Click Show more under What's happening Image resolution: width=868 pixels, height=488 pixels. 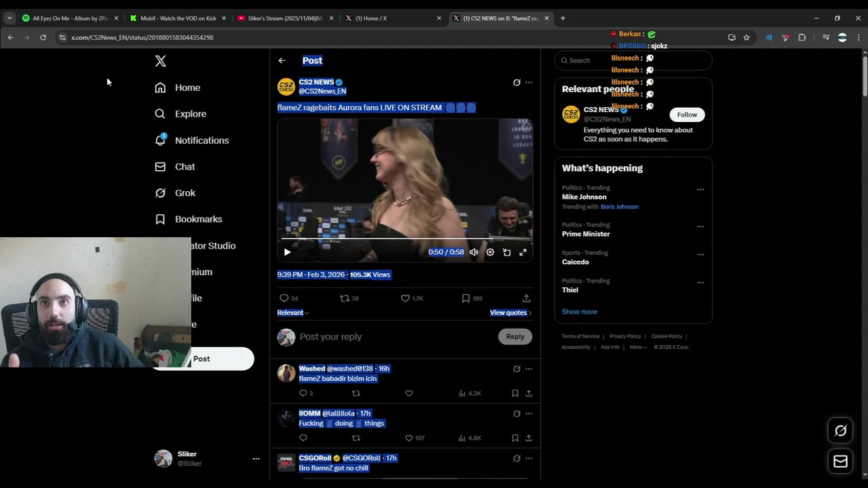click(579, 312)
